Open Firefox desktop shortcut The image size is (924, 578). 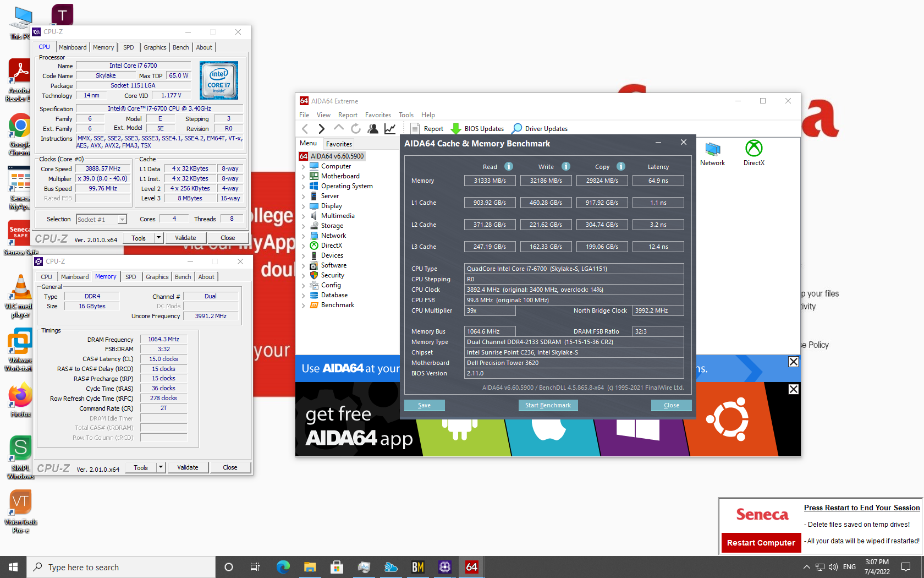pos(20,401)
